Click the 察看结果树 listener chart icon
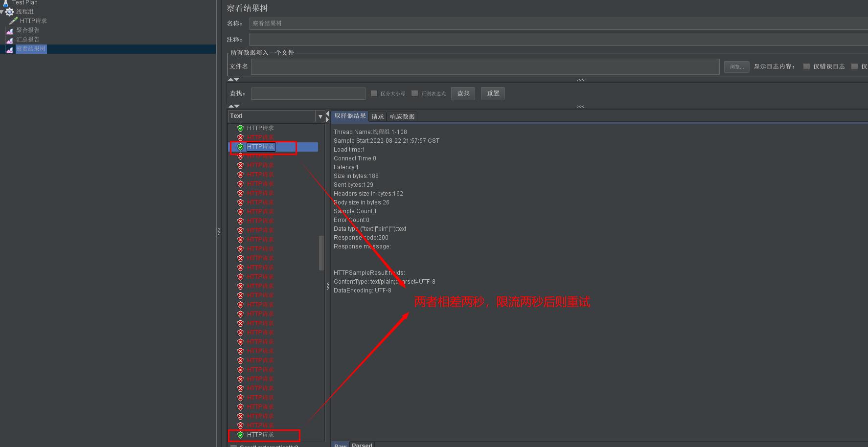The image size is (868, 447). (x=9, y=49)
